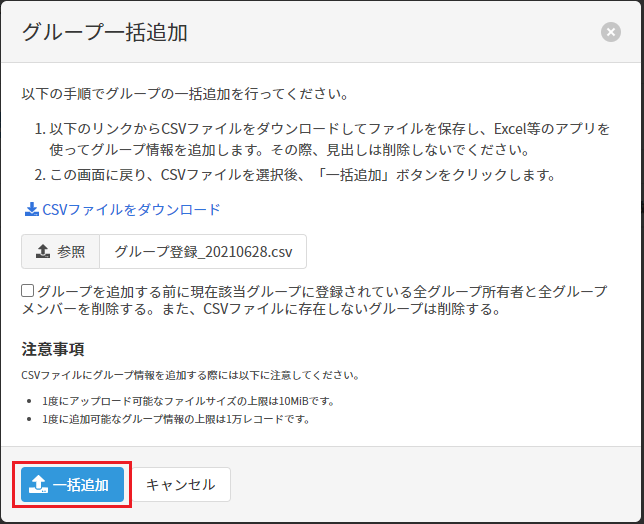The height and width of the screenshot is (524, 644).
Task: Click the download icon beside the CSV link
Action: coord(30,210)
